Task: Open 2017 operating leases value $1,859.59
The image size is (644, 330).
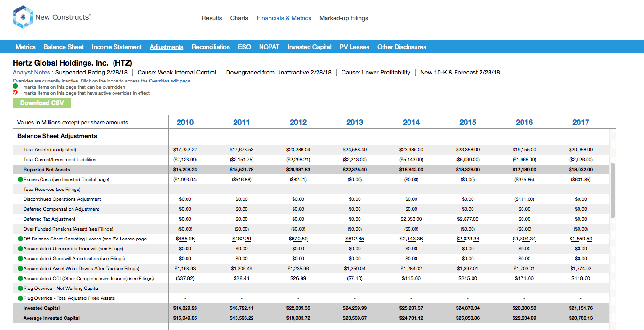Action: [581, 239]
